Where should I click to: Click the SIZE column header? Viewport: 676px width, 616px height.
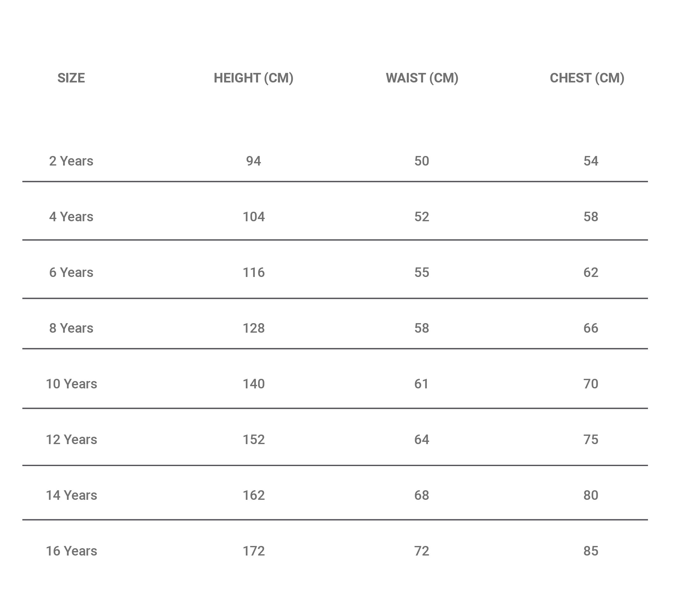click(x=71, y=78)
